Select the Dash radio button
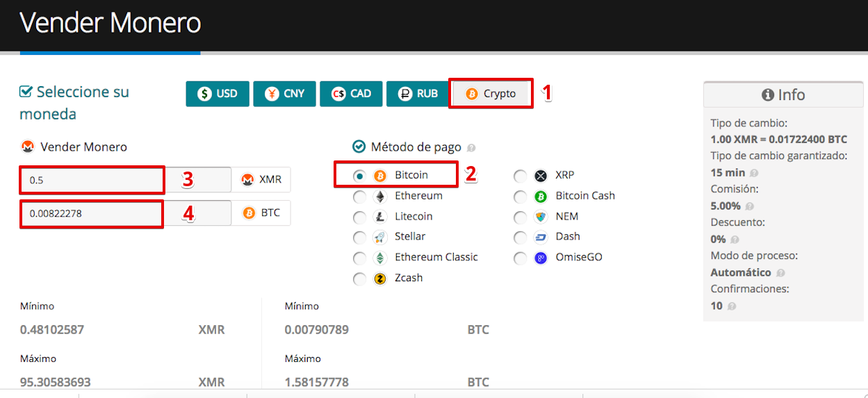The width and height of the screenshot is (868, 398). click(x=521, y=238)
